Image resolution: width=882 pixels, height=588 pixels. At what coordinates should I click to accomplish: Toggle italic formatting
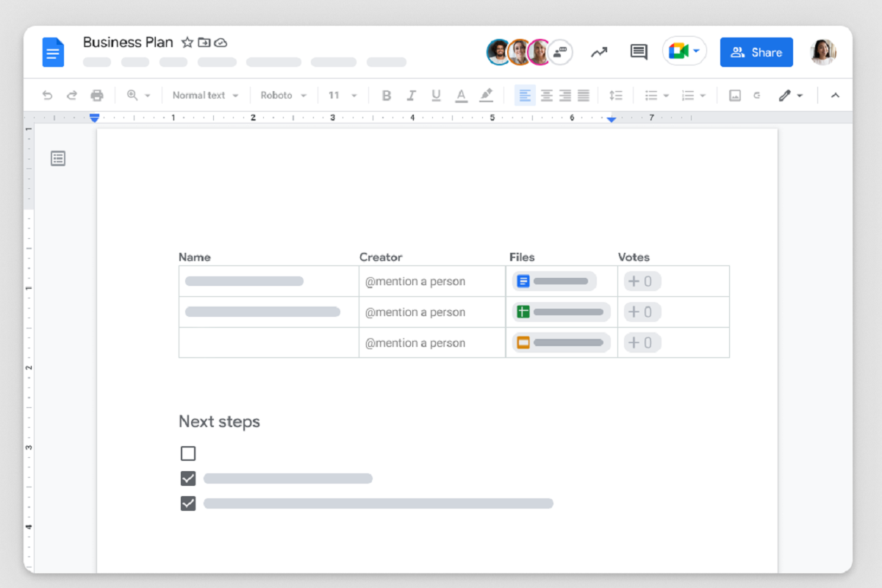coord(412,96)
